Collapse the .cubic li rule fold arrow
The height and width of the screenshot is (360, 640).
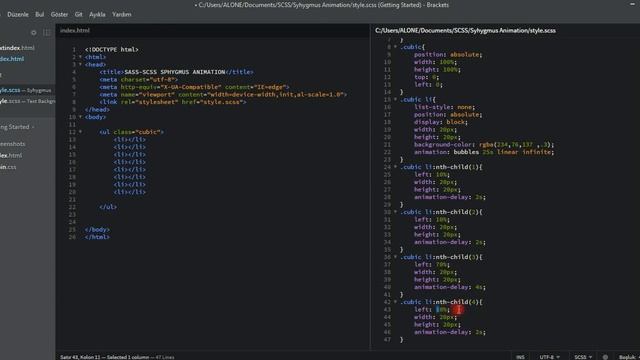pos(395,99)
